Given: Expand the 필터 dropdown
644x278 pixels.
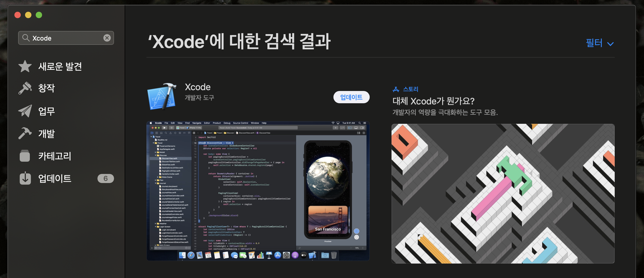Looking at the screenshot, I should pyautogui.click(x=600, y=43).
